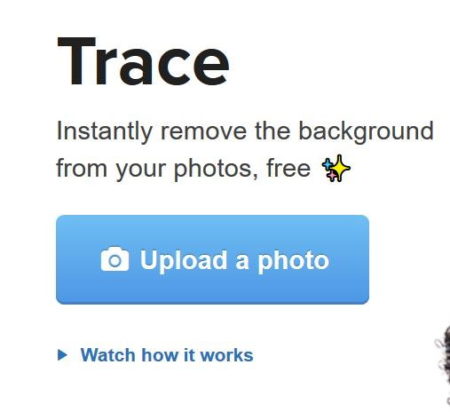Click the large yellow sparkle star

(340, 168)
